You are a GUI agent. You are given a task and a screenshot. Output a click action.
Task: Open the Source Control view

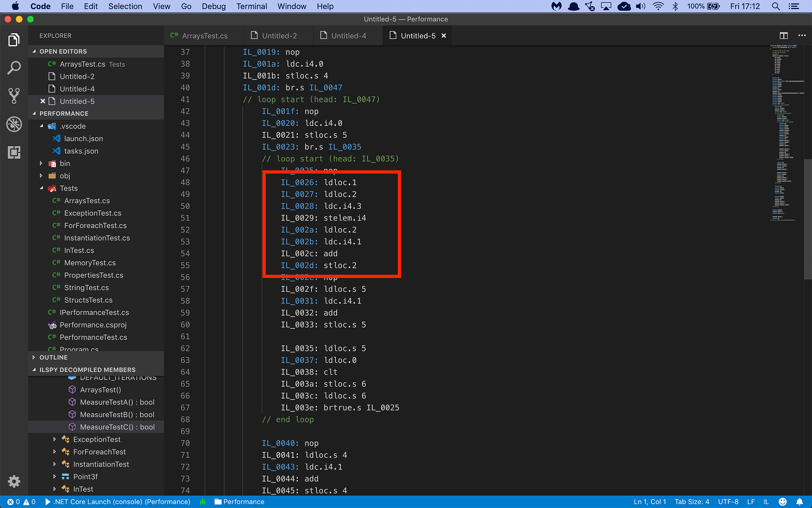pyautogui.click(x=14, y=96)
